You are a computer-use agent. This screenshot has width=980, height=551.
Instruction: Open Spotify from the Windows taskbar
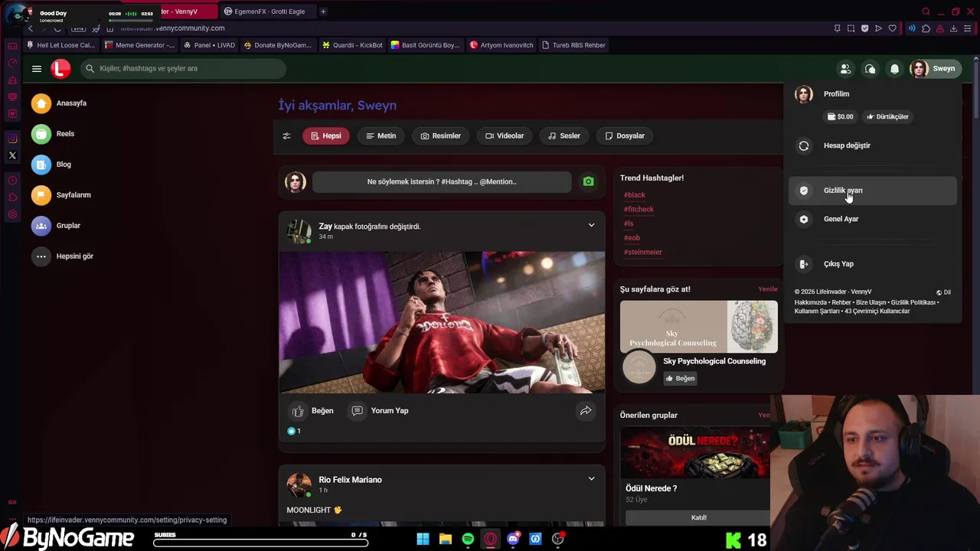click(x=468, y=540)
